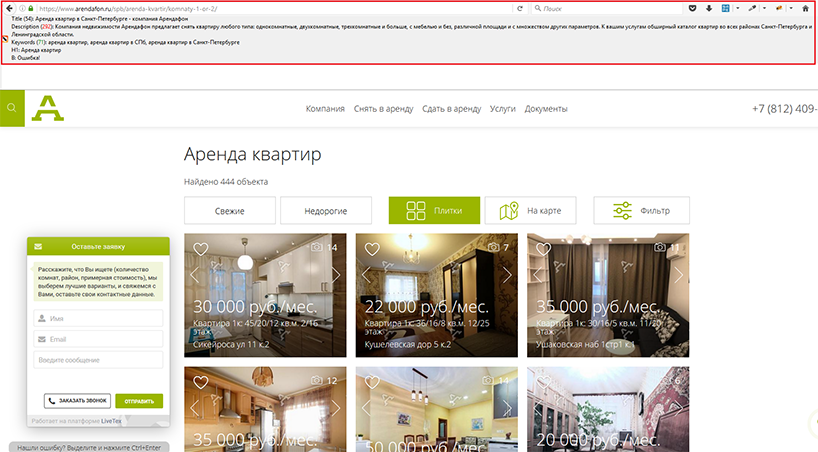Open the Документы menu

tap(546, 109)
